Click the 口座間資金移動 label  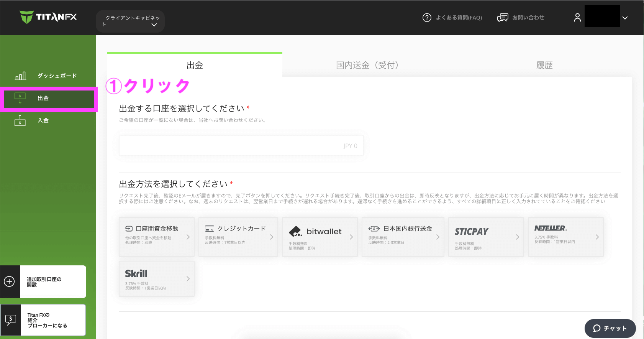click(x=157, y=229)
